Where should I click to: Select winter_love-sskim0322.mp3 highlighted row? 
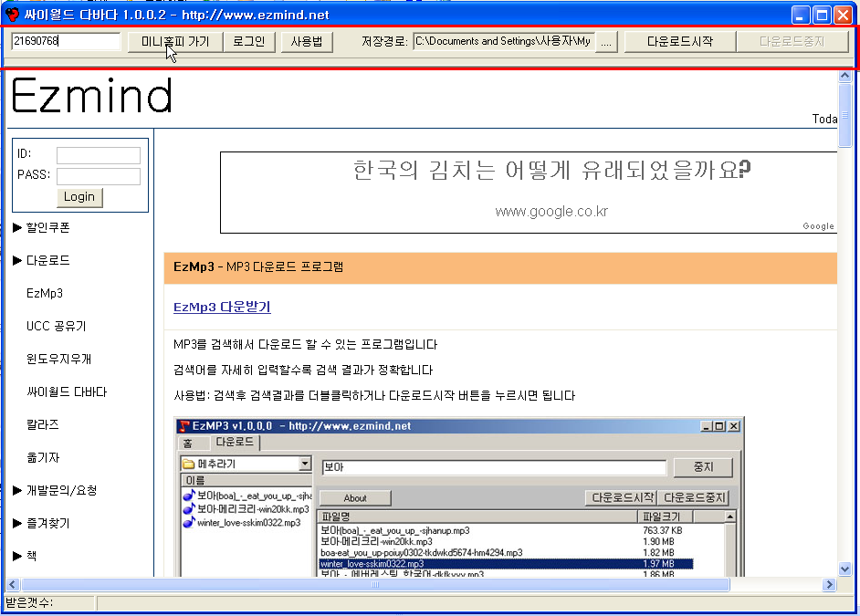point(506,564)
